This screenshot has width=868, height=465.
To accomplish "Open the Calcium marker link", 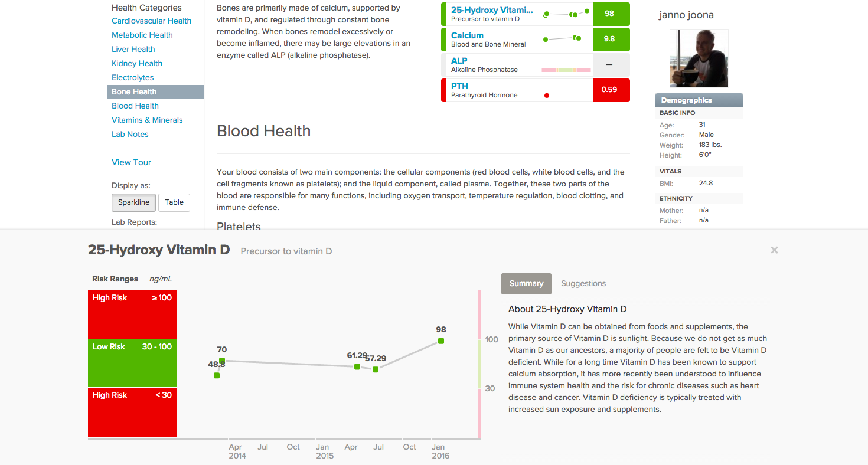I will [467, 35].
